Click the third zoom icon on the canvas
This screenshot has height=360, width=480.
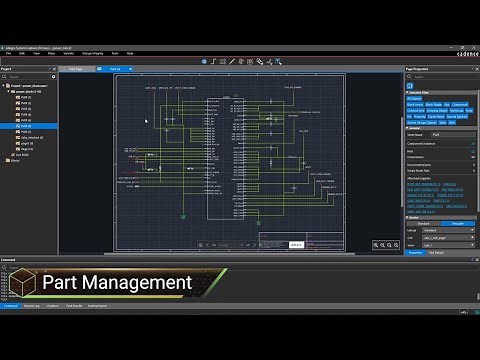(389, 245)
